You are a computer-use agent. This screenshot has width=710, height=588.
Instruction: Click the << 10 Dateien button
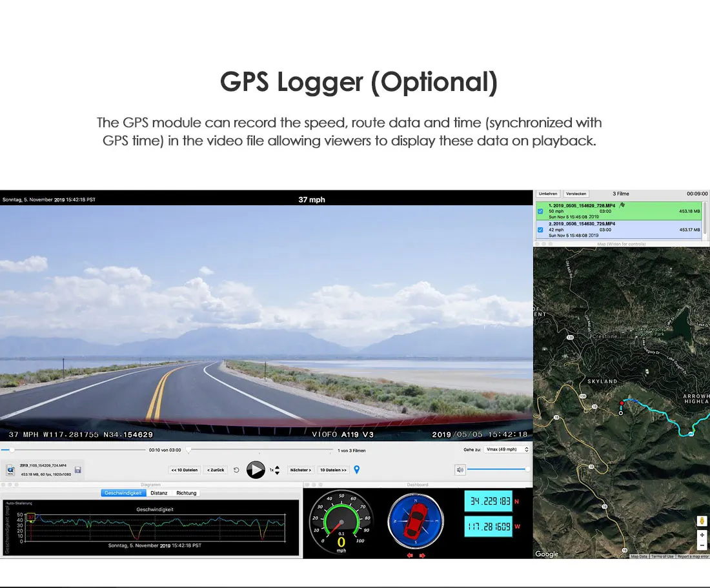click(185, 470)
